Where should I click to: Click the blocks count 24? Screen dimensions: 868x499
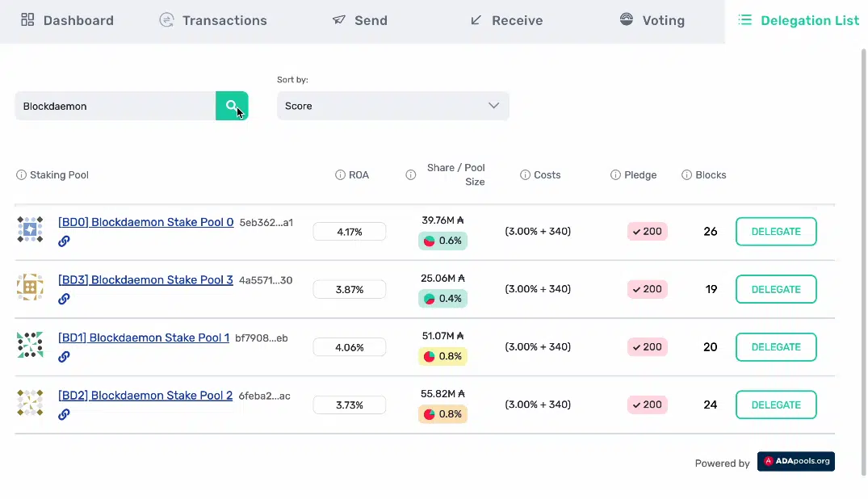coord(711,405)
